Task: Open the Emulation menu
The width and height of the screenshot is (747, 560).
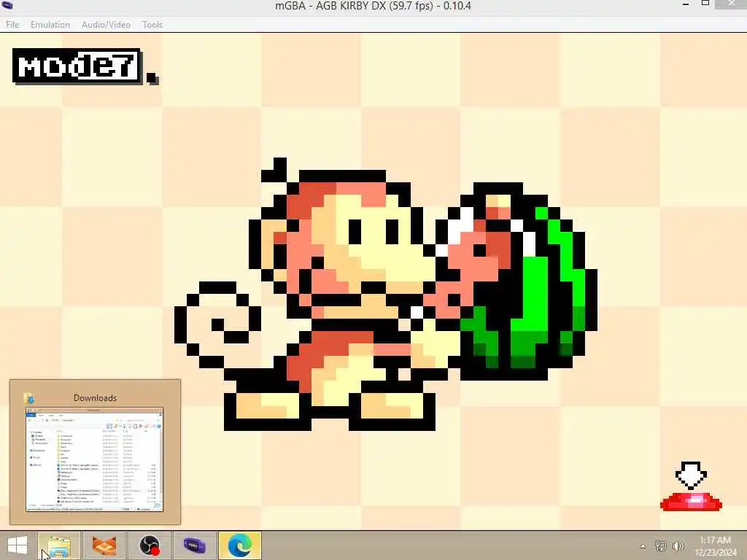Action: point(50,25)
